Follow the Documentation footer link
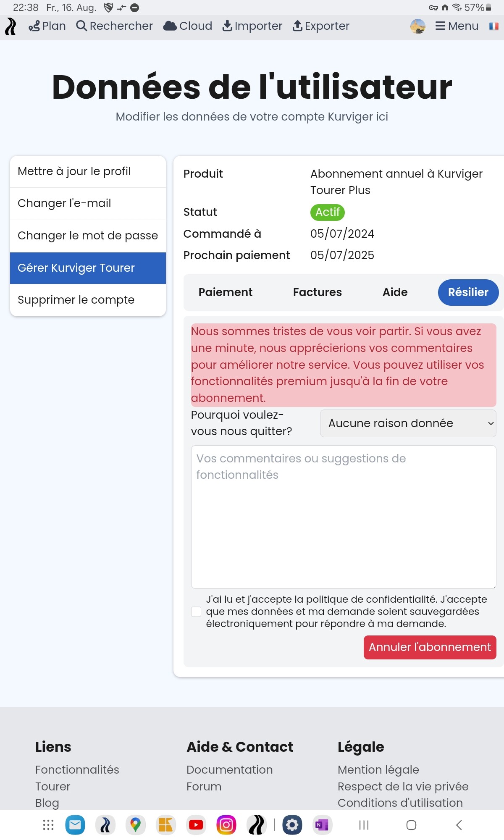The height and width of the screenshot is (840, 504). pos(230,769)
